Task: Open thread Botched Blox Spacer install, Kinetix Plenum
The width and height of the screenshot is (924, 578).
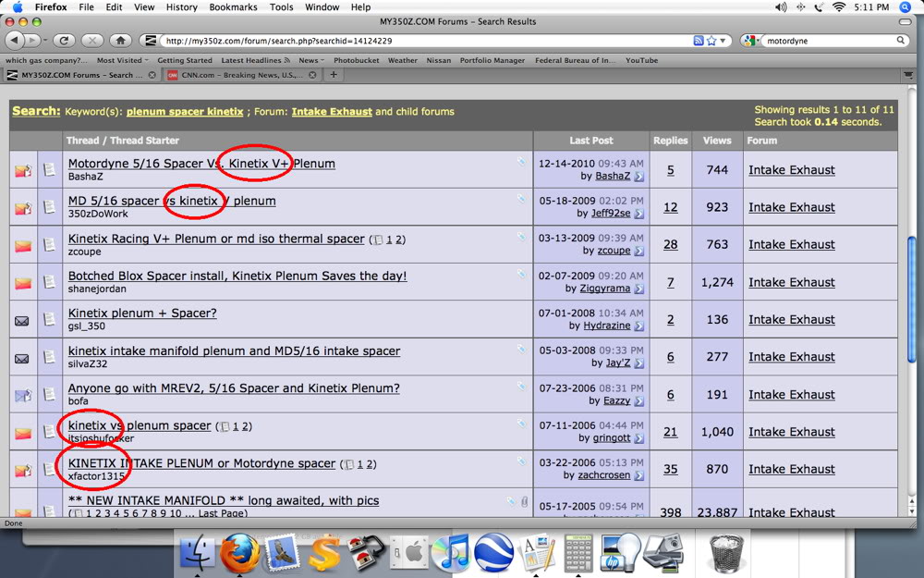Action: click(237, 276)
